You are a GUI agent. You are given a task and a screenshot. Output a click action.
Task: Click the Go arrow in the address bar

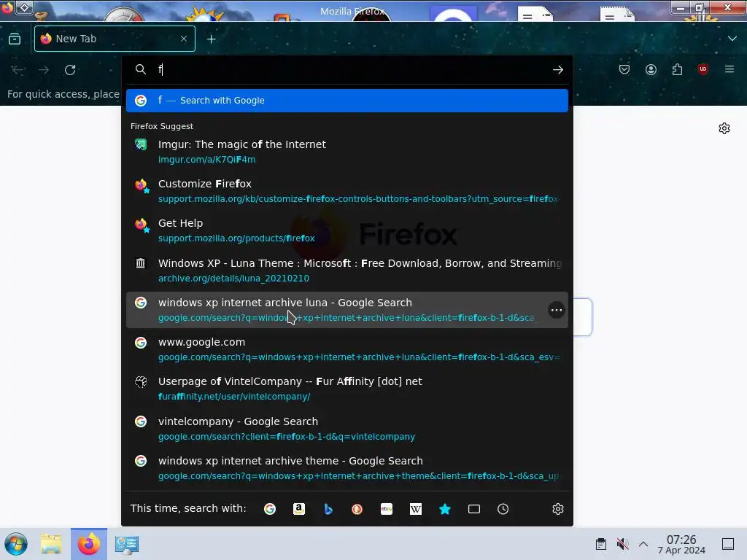point(557,70)
